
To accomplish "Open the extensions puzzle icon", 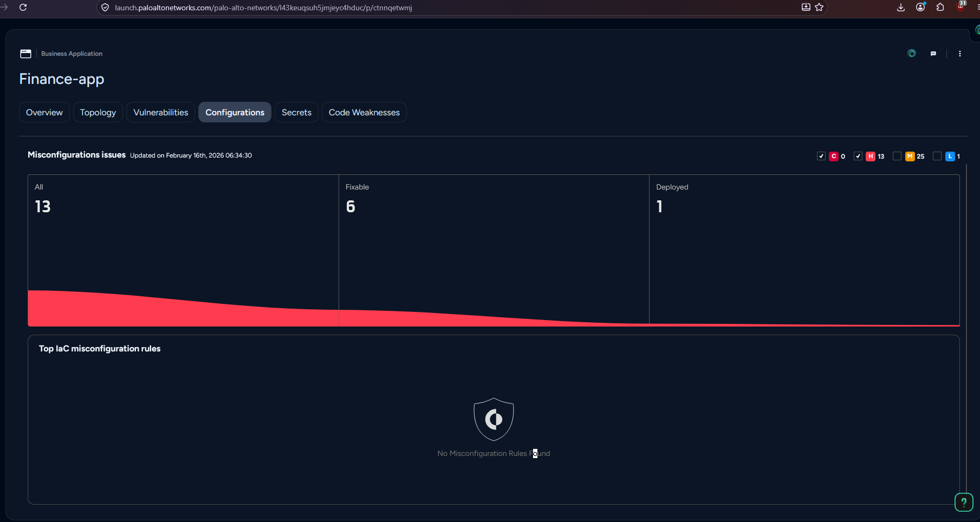I will pyautogui.click(x=940, y=8).
